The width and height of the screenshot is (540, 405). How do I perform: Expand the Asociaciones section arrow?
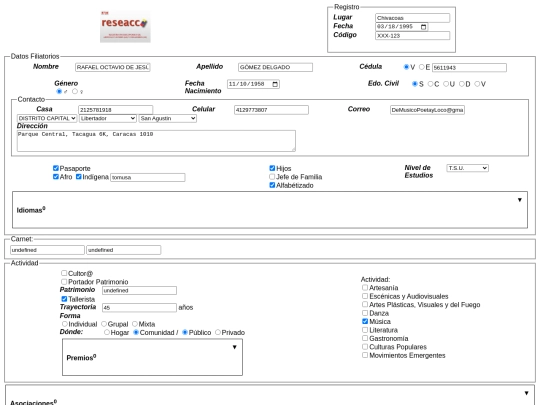[527, 393]
